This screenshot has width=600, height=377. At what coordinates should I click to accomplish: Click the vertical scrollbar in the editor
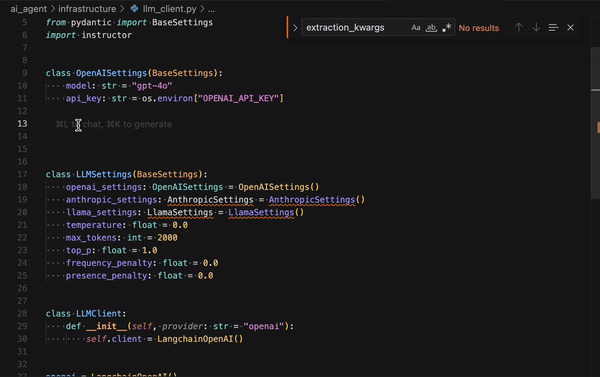[x=595, y=122]
